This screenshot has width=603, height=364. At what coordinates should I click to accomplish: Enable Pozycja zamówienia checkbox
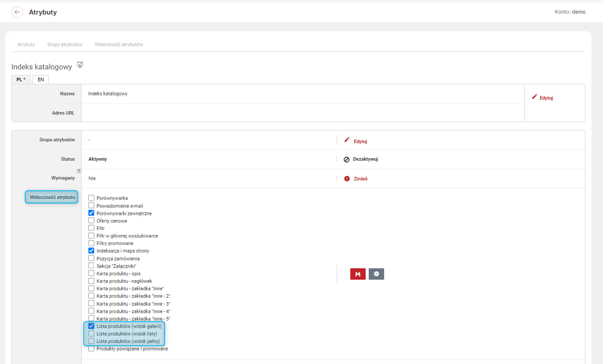click(x=91, y=259)
